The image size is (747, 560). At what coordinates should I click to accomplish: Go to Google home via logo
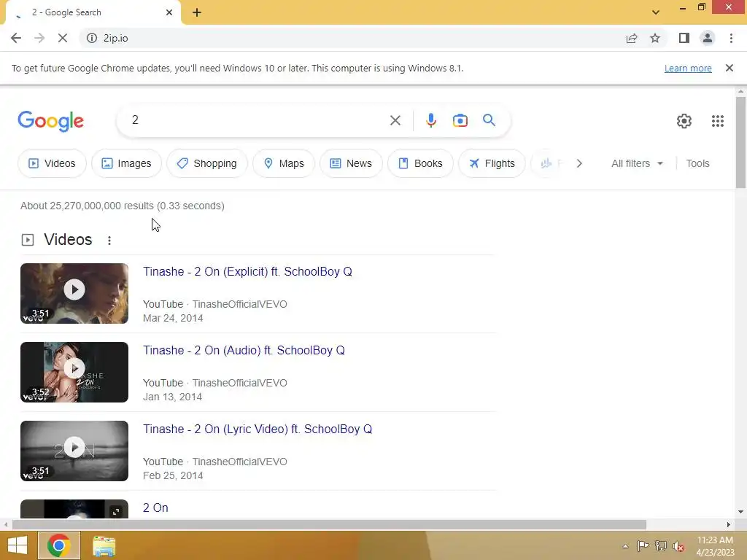(51, 121)
